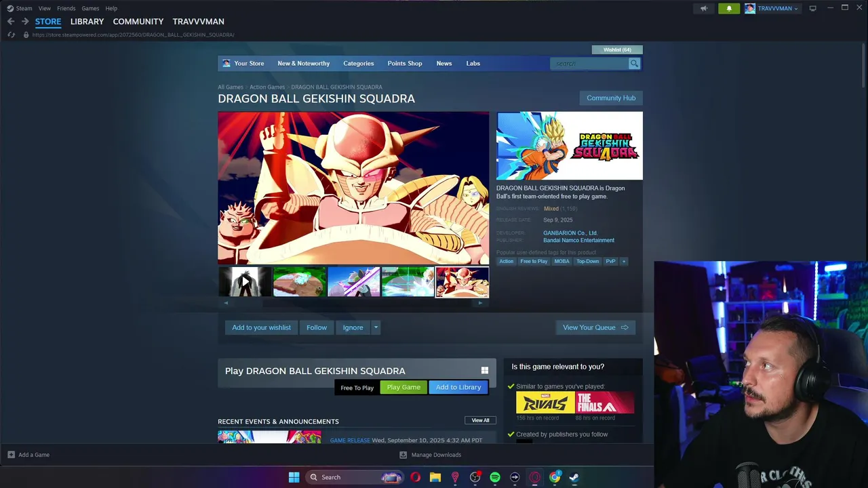Click View All events button
Viewport: 868px width, 488px height.
pos(480,420)
